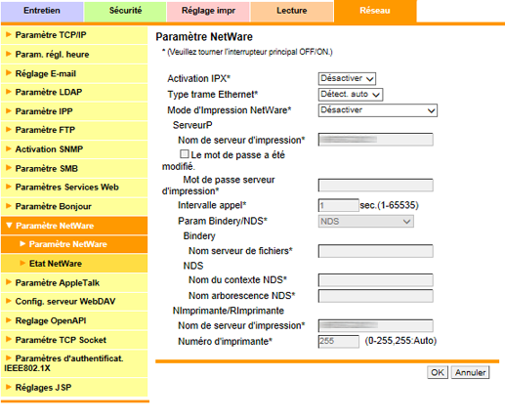The height and width of the screenshot is (420, 505).
Task: Go to Réglage E-mail
Action: 74,73
